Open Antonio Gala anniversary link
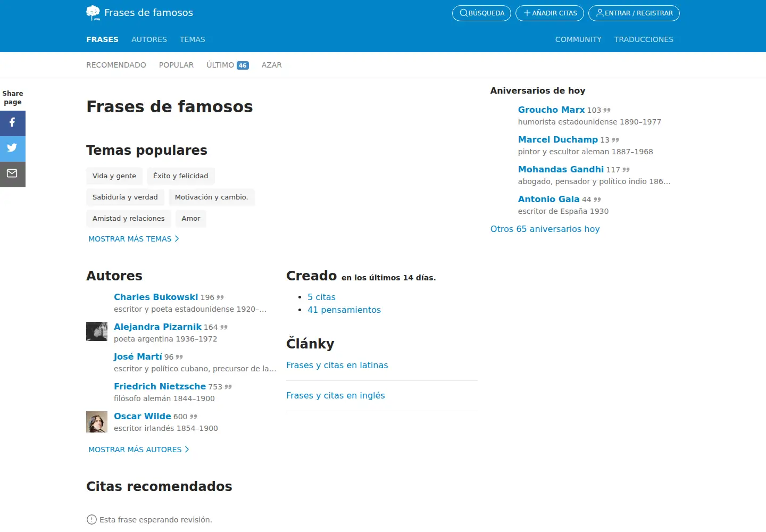The image size is (766, 532). pos(548,199)
